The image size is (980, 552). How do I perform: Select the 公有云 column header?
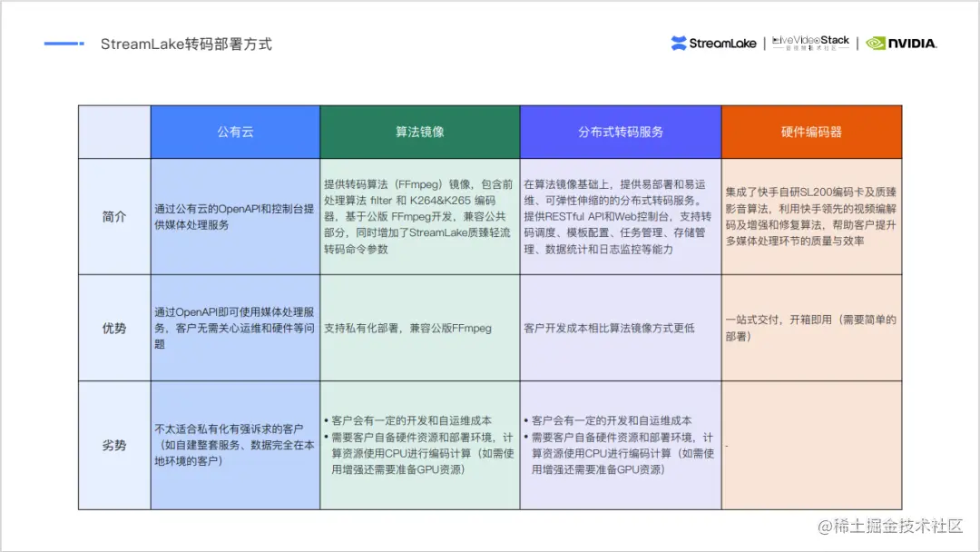click(x=235, y=131)
